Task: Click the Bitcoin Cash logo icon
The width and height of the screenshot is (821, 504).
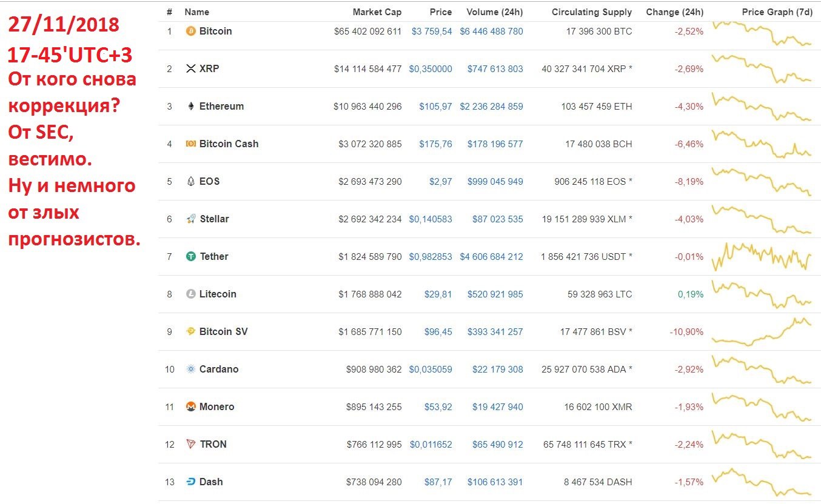Action: [x=190, y=144]
